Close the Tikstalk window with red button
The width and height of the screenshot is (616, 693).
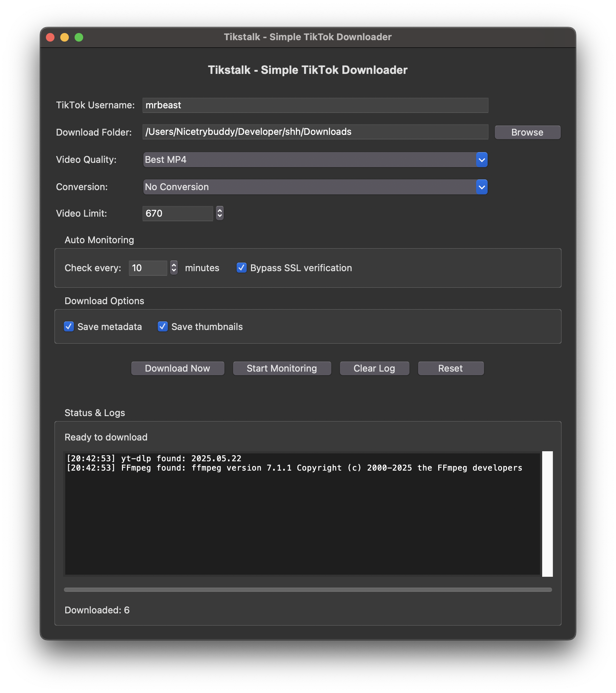50,37
